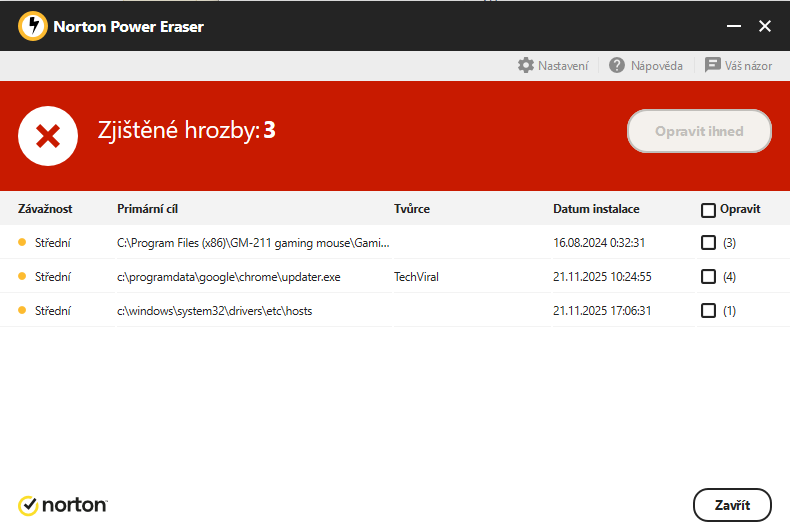The height and width of the screenshot is (528, 790).
Task: Tick the Opravit checkbox in the column header
Action: [708, 210]
